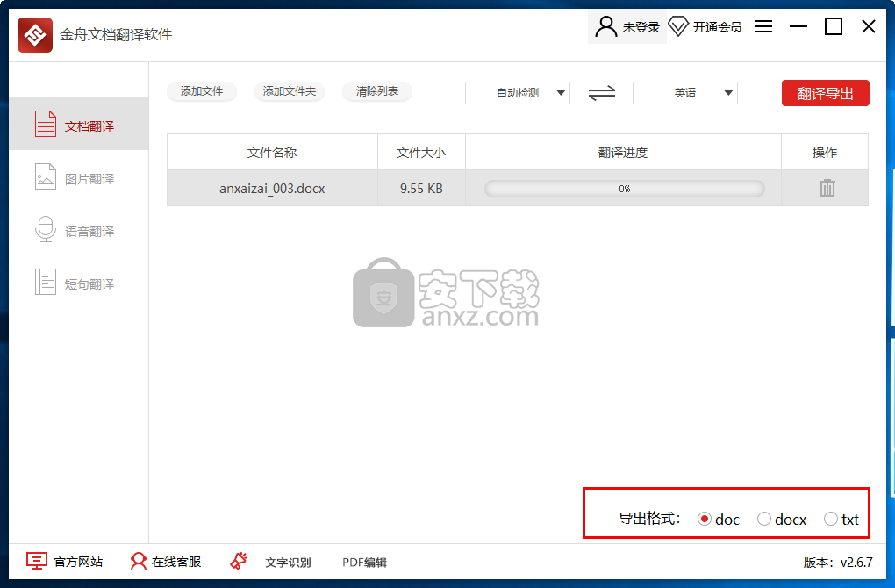
Task: Open 在线客服 link
Action: tap(176, 562)
